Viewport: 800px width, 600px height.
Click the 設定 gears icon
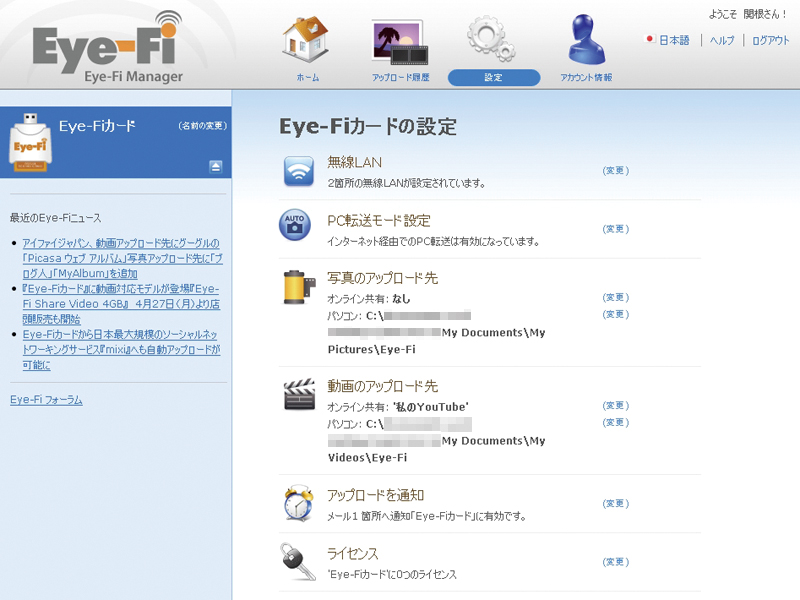(491, 38)
